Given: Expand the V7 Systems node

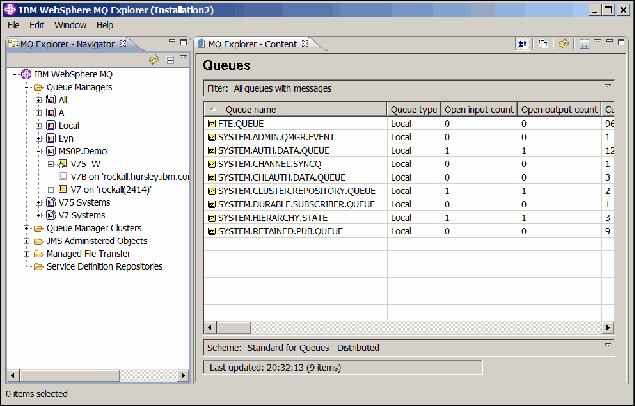Looking at the screenshot, I should (39, 215).
